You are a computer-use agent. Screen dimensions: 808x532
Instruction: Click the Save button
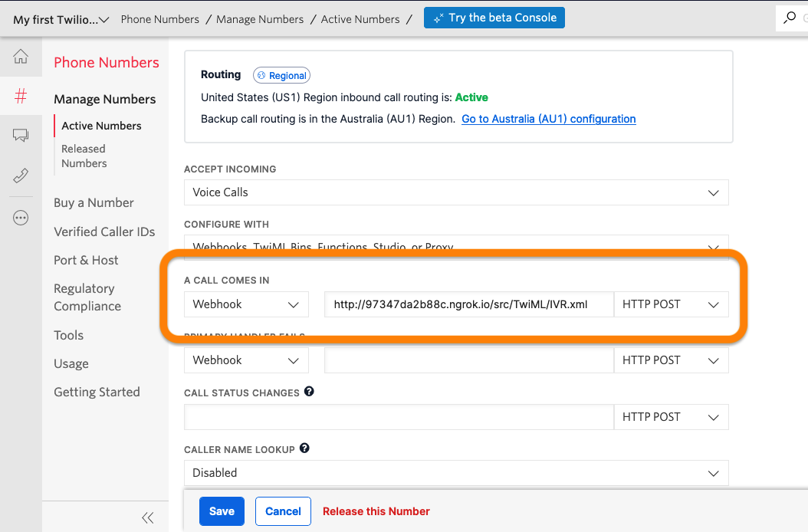click(222, 511)
